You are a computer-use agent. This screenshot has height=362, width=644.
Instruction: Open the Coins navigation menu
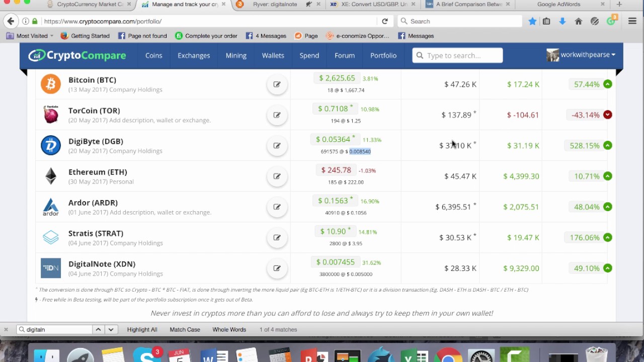[154, 55]
